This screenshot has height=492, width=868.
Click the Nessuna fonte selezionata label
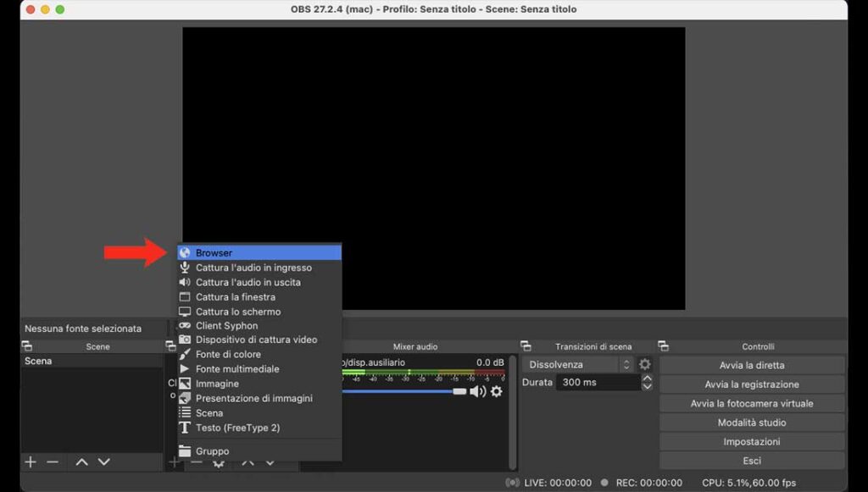pos(83,329)
